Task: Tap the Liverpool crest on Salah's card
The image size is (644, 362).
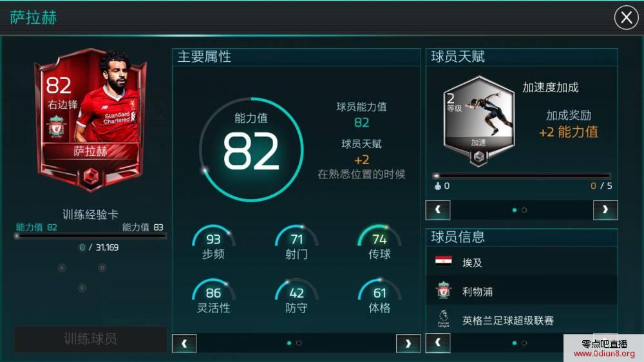Action: pos(56,126)
